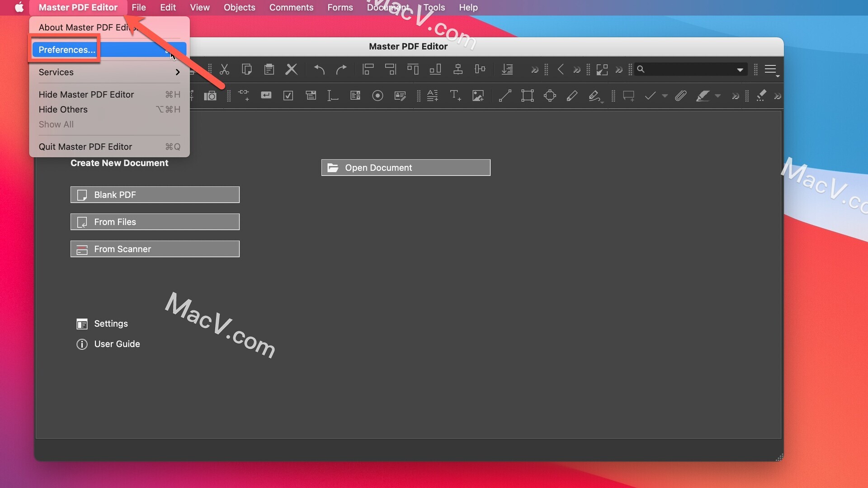Expand overflow chevron after highlight tool
Viewport: 868px width, 488px height.
pyautogui.click(x=736, y=96)
